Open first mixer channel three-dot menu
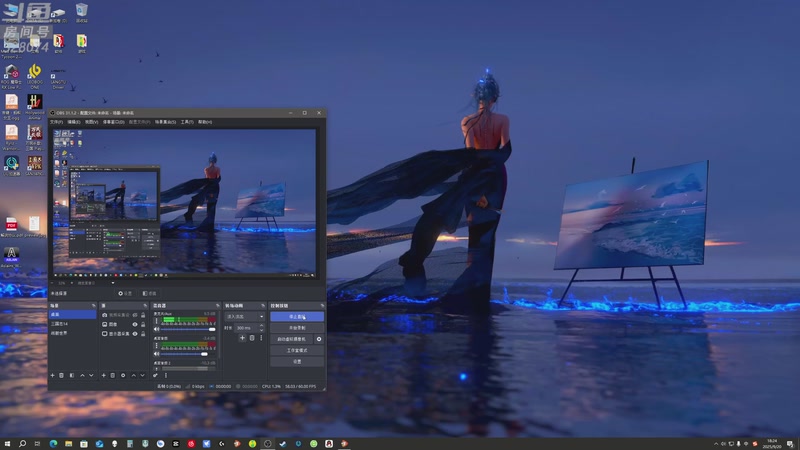 [x=157, y=321]
